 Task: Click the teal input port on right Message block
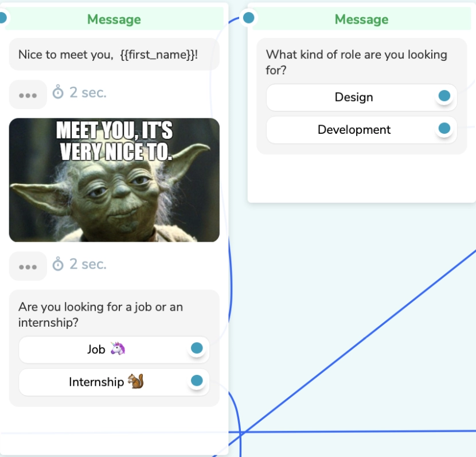click(x=248, y=17)
